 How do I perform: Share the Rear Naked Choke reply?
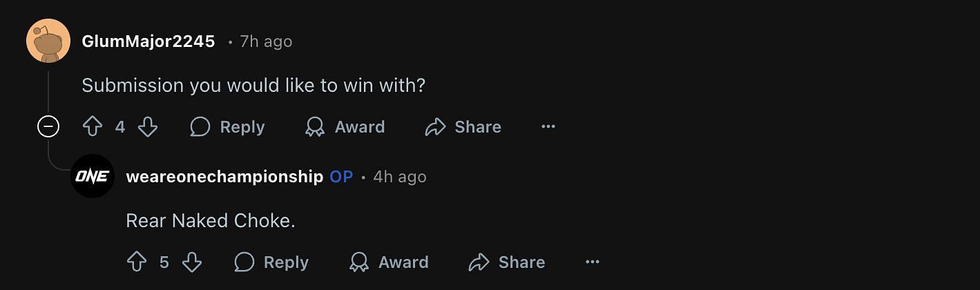pos(508,262)
